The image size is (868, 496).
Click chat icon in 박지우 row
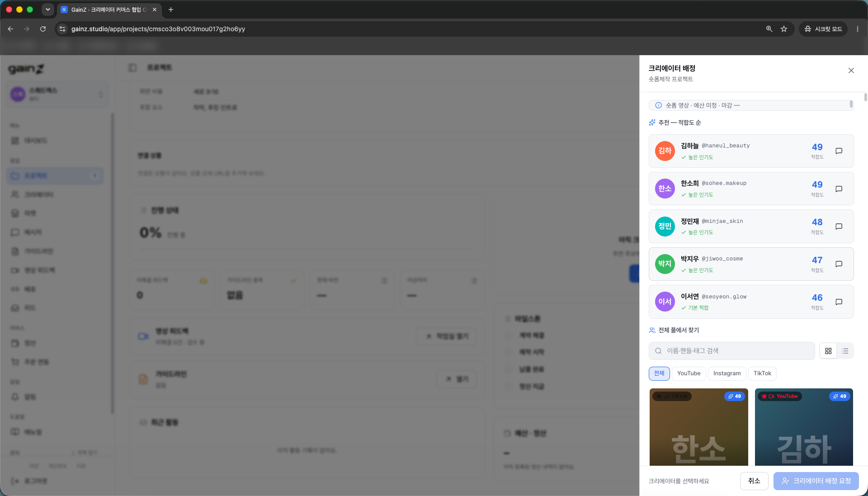coord(839,264)
